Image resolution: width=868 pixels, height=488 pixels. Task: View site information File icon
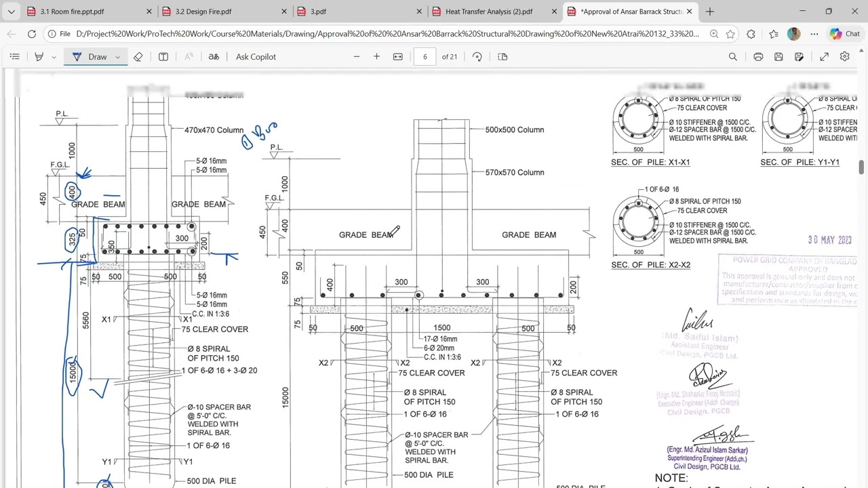[x=59, y=34]
